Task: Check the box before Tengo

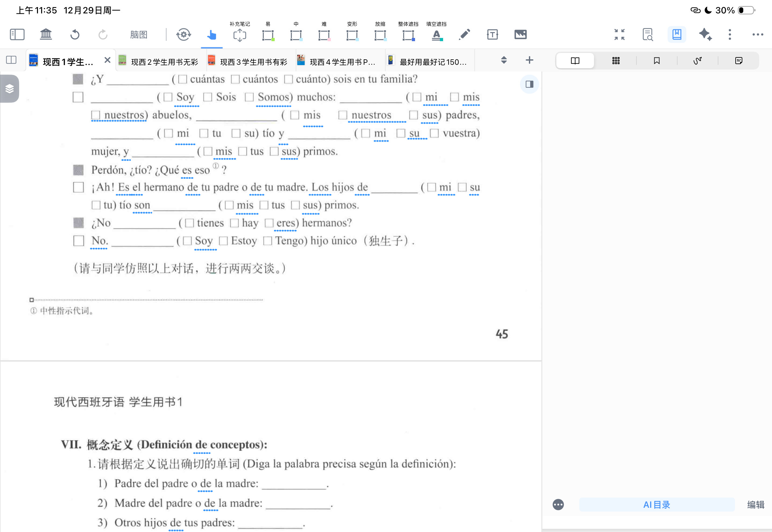Action: tap(268, 241)
